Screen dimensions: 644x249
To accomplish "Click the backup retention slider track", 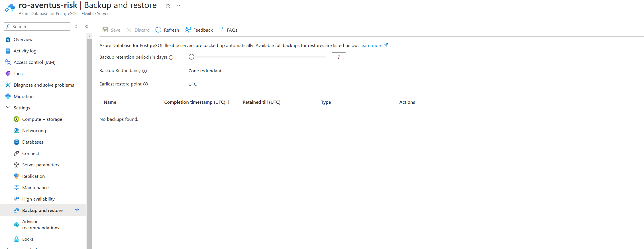I will (x=257, y=57).
